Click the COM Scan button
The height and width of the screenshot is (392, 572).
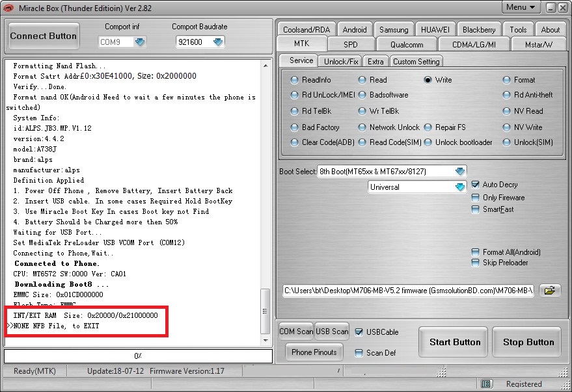coord(296,332)
